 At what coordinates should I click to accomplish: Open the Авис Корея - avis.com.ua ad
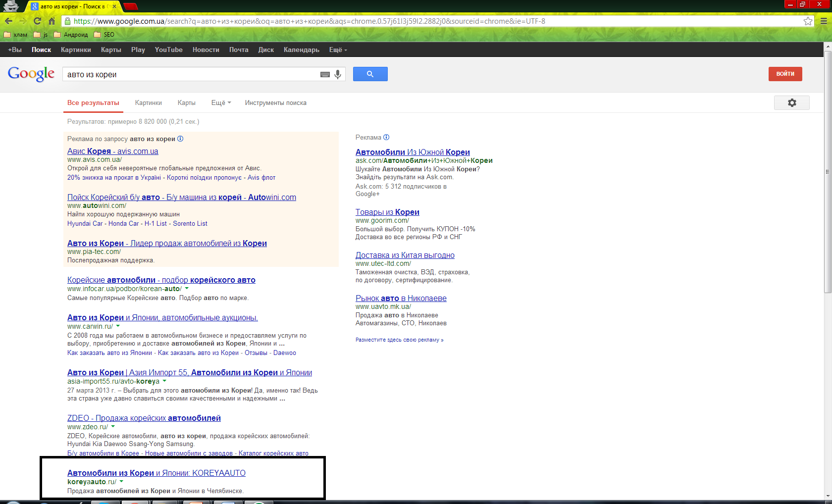coord(113,151)
